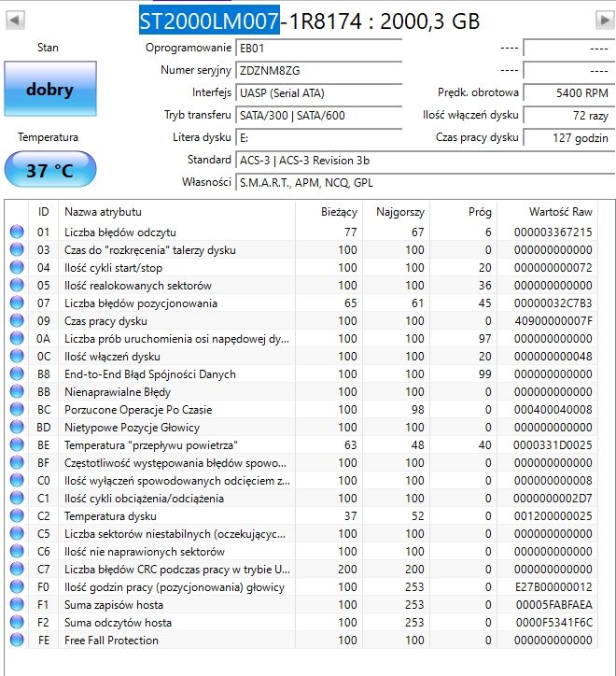Click status circle for attribute 05 reallocated sectors

[x=17, y=285]
